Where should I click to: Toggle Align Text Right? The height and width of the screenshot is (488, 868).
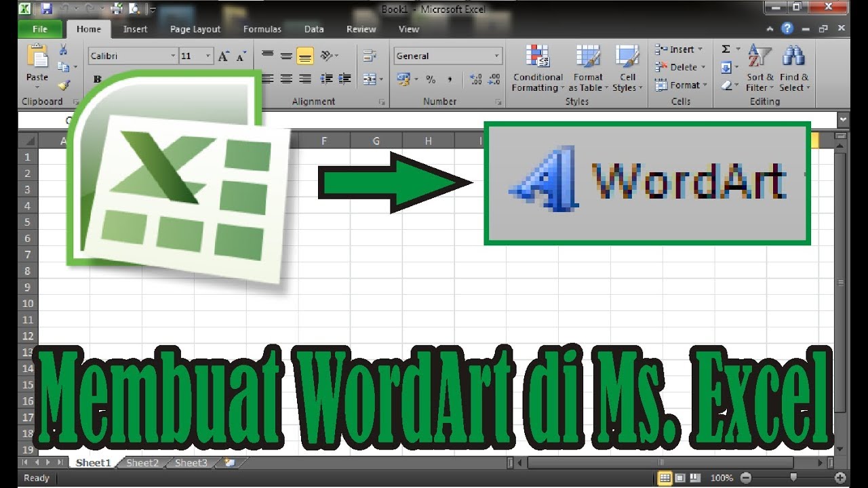(x=305, y=79)
